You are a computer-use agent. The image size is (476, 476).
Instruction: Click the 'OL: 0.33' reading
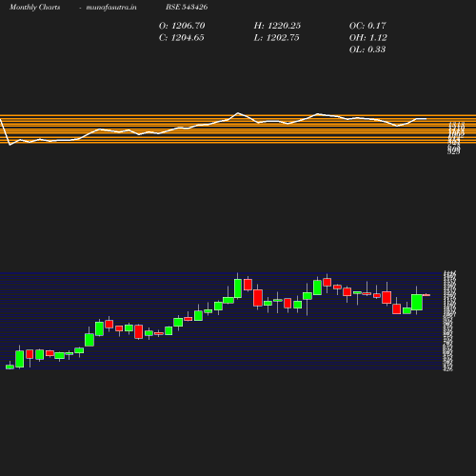point(367,50)
